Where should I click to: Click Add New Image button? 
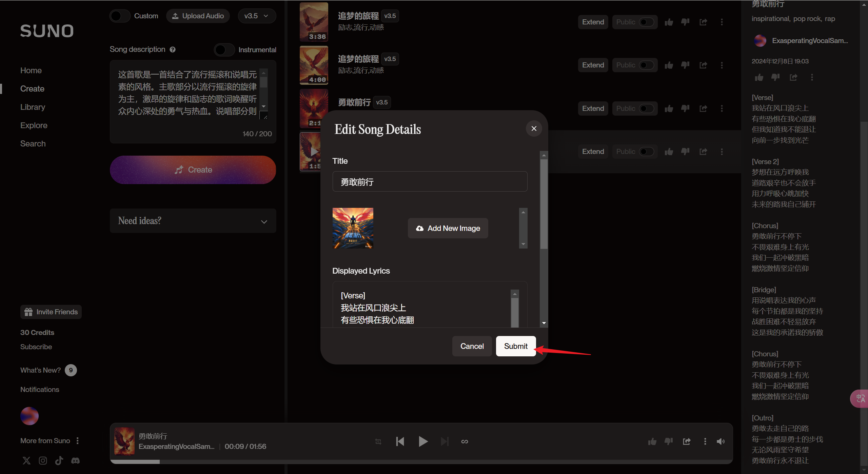(448, 228)
